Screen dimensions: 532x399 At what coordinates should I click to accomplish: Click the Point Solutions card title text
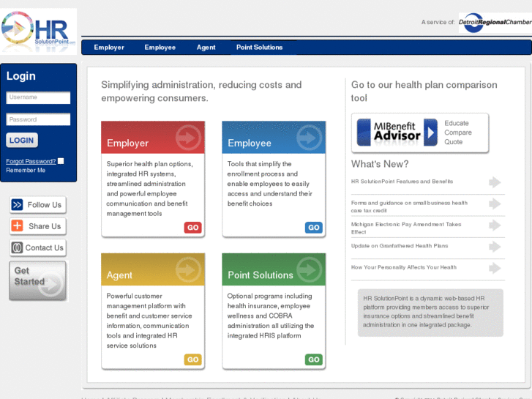tap(261, 275)
